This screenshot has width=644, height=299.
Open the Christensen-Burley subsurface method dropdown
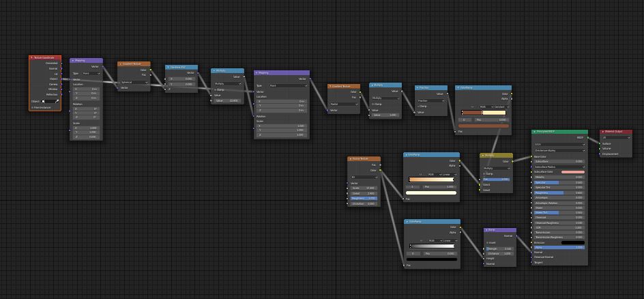[559, 150]
